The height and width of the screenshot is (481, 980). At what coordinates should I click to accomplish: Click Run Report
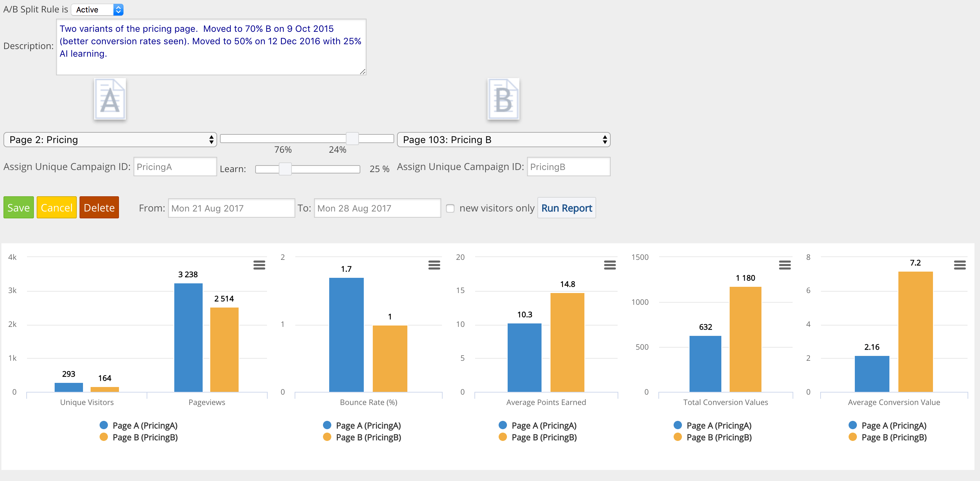[566, 208]
